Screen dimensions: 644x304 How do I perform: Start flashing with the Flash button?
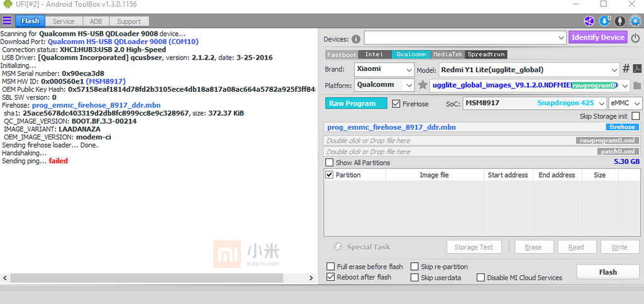[608, 272]
